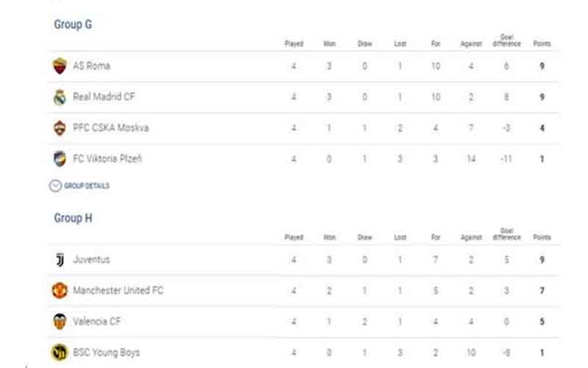Click the FC Viktoria Plzeň crest
Viewport: 588px width, 368px height.
coord(60,159)
